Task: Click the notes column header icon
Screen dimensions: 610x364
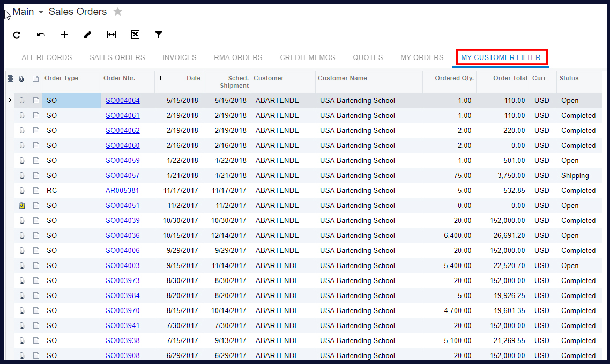Action: coord(35,79)
